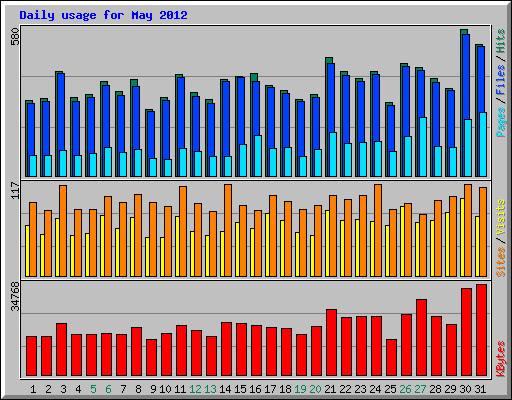Viewport: 512px width, 400px height.
Task: Click green weekend day 12 label
Action: [195, 389]
